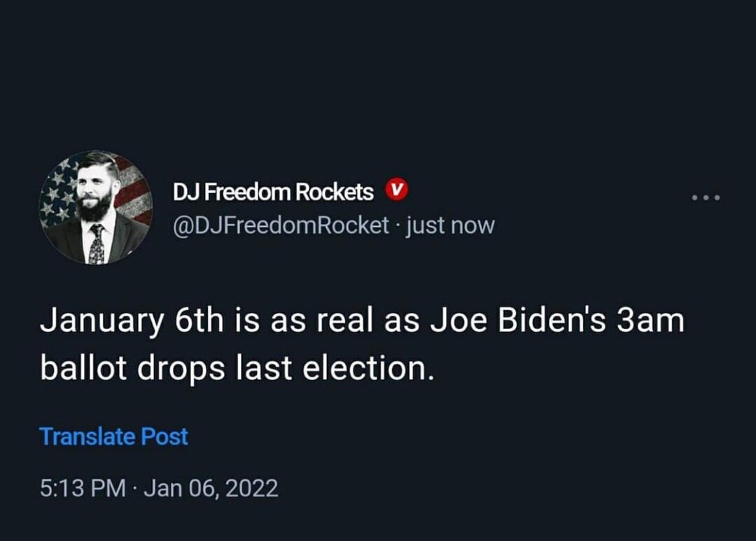Viewport: 756px width, 541px height.
Task: Click the Jan 06, 2022 date
Action: (211, 488)
